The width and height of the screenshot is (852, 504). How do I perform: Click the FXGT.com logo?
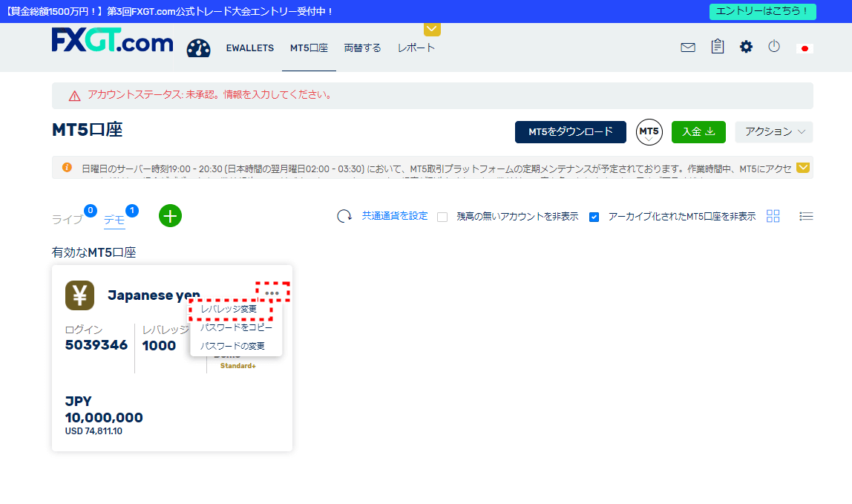[113, 40]
